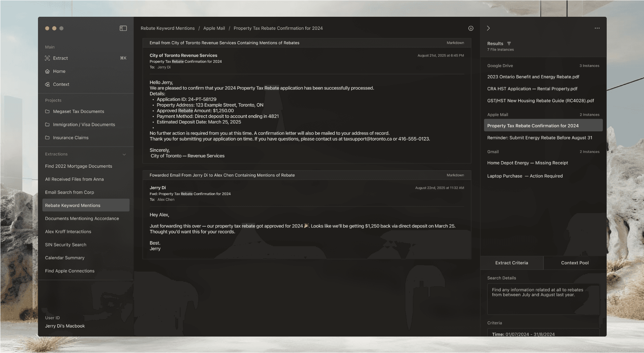Collapse the Extractions section chevron
The image size is (644, 353).
click(124, 154)
